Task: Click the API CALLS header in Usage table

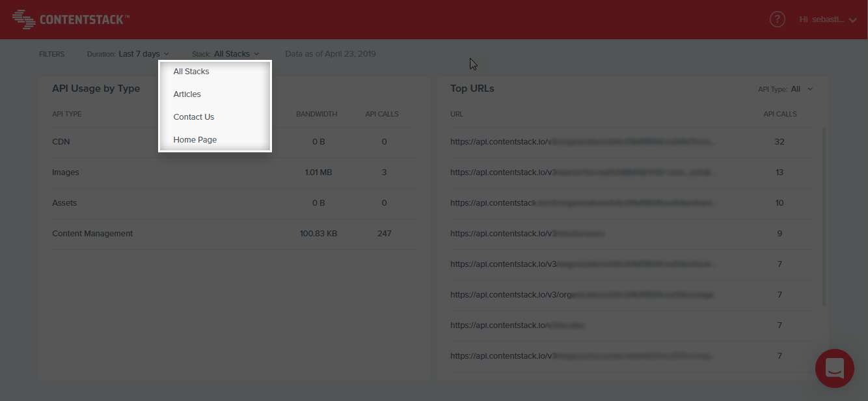Action: tap(382, 114)
